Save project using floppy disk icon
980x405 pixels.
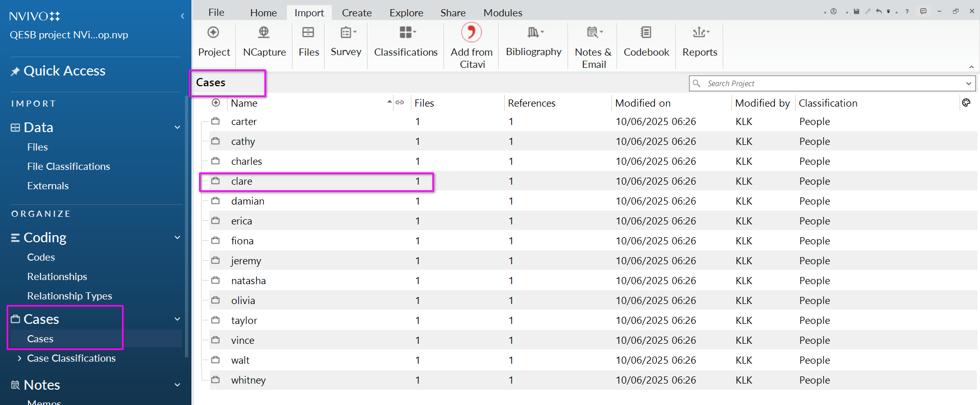coord(856,11)
